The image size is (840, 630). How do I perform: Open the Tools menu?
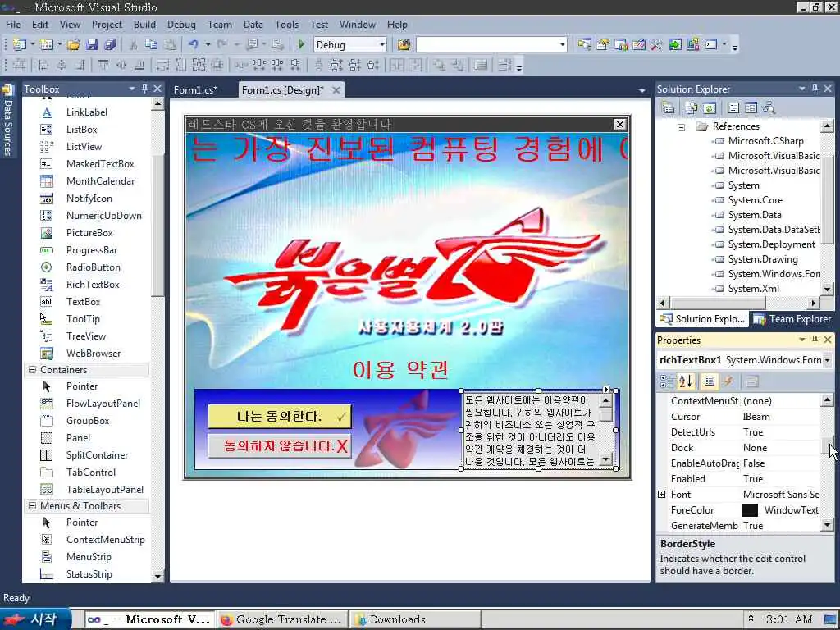(286, 25)
